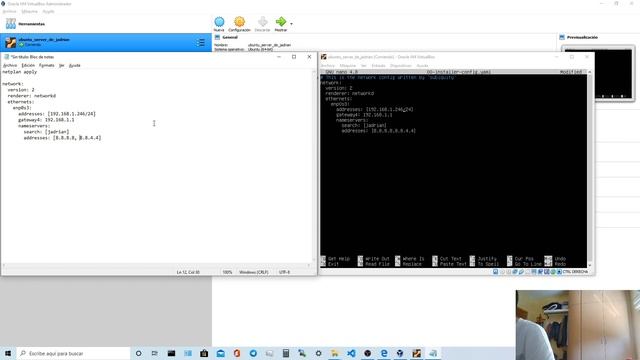Collapse the General details section header
The height and width of the screenshot is (360, 640).
click(x=230, y=37)
